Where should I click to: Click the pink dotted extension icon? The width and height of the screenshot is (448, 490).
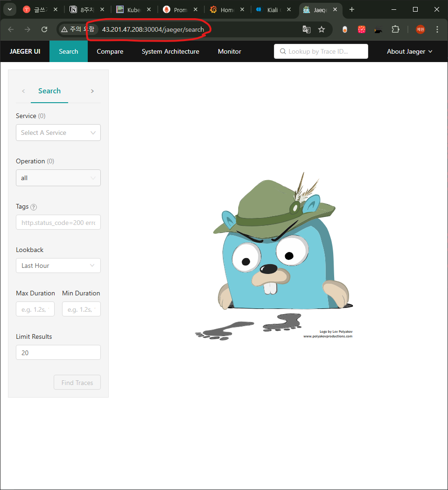362,29
